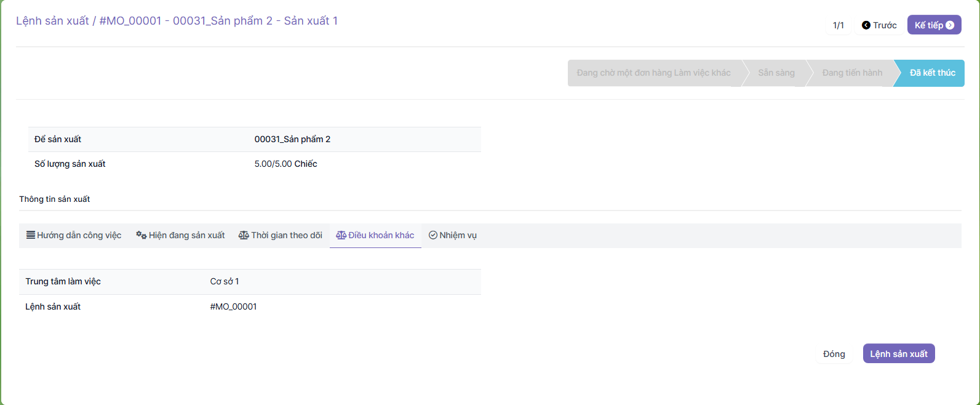The image size is (980, 405).
Task: Open the product value 00031_Sản phẩm 2
Action: [292, 139]
